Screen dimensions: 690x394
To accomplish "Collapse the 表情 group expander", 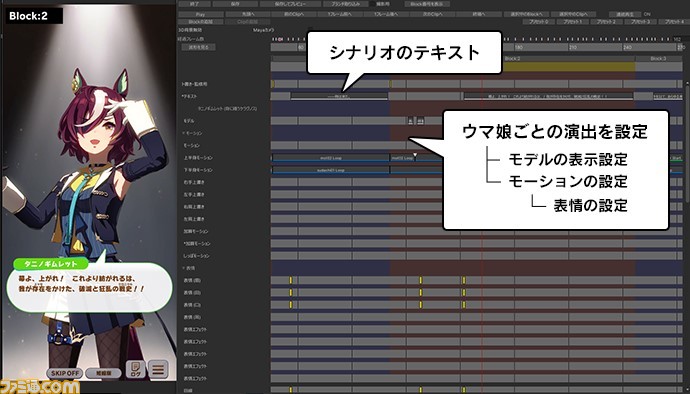I will [x=184, y=268].
